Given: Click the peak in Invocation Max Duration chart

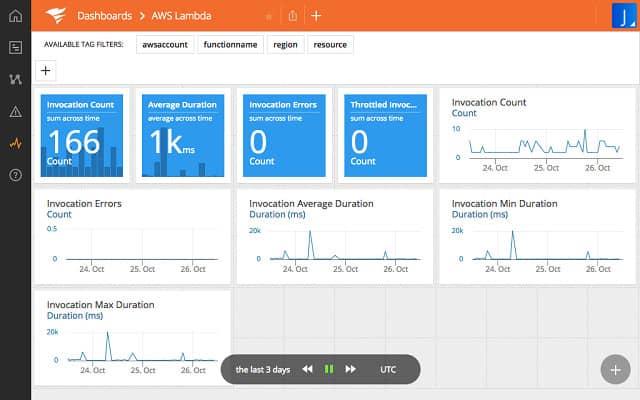Looking at the screenshot, I should pyautogui.click(x=108, y=334).
